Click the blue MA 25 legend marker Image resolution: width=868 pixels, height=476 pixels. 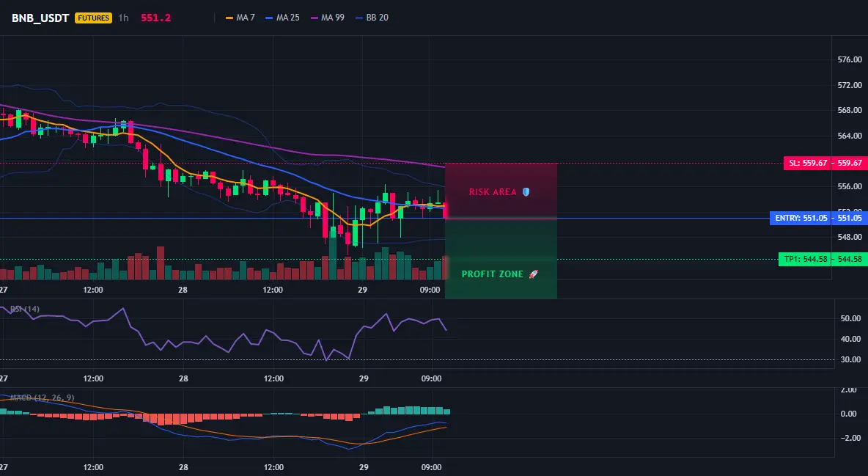point(269,18)
